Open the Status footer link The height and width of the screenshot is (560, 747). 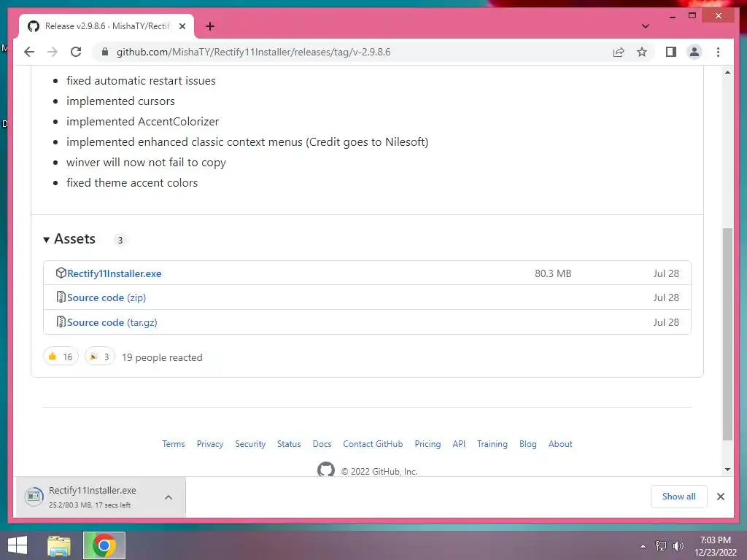click(x=289, y=444)
